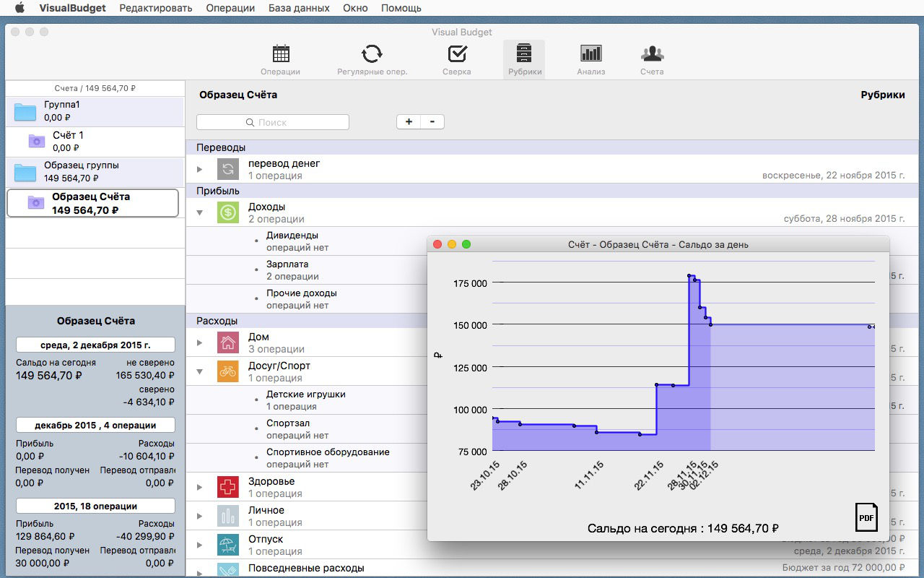The image size is (924, 578).
Task: Click Сальдо на сегодня chart caption
Action: 683,528
